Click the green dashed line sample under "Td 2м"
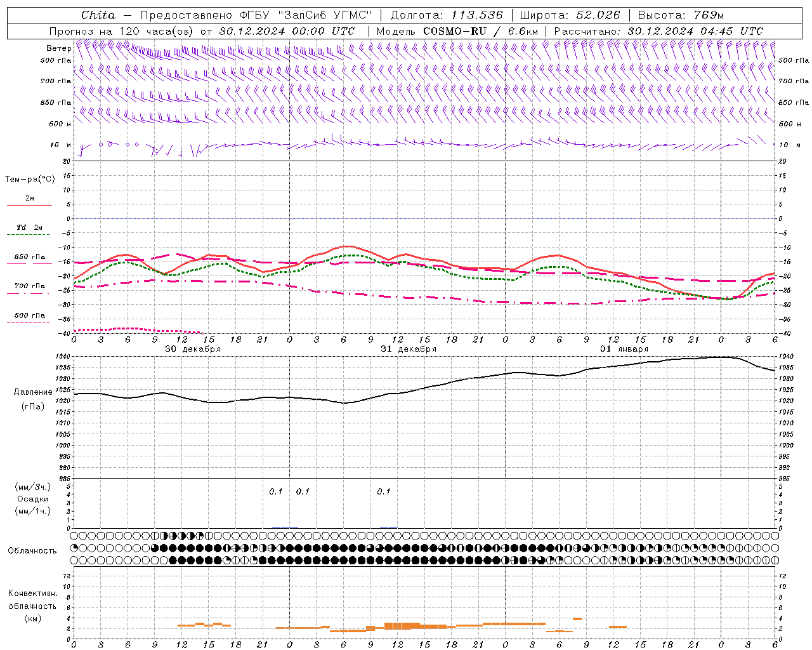The image size is (812, 650). click(x=29, y=235)
